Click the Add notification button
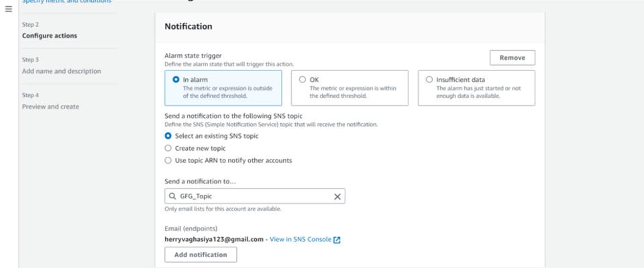Image resolution: width=644 pixels, height=268 pixels. coord(201,255)
